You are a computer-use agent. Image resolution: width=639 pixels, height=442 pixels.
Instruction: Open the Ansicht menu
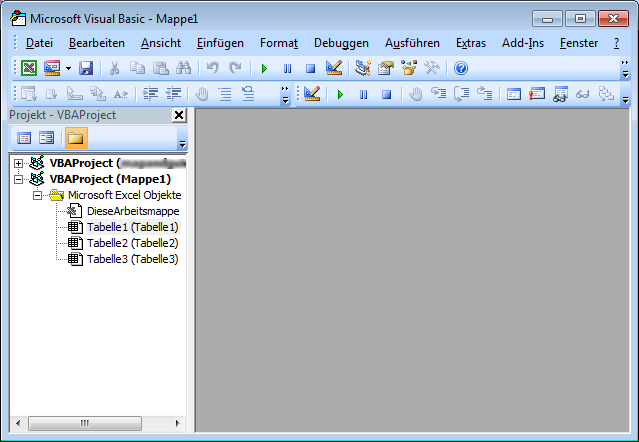[x=161, y=43]
